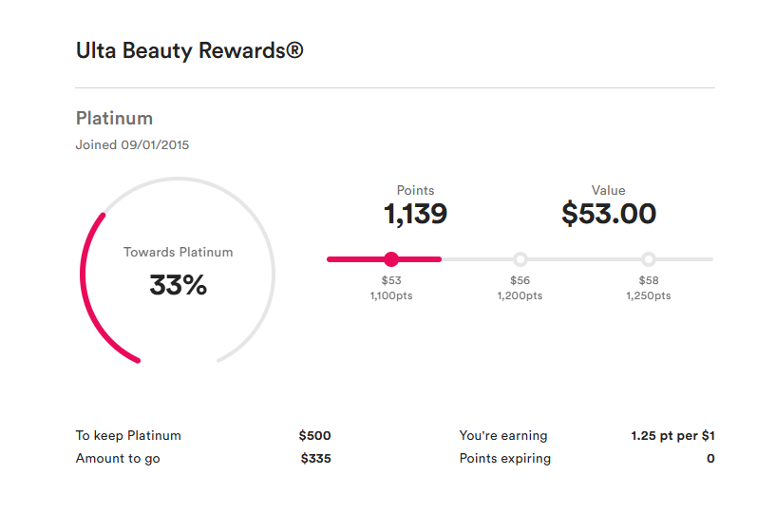Click the $58 label under slider
The image size is (776, 532).
[649, 280]
